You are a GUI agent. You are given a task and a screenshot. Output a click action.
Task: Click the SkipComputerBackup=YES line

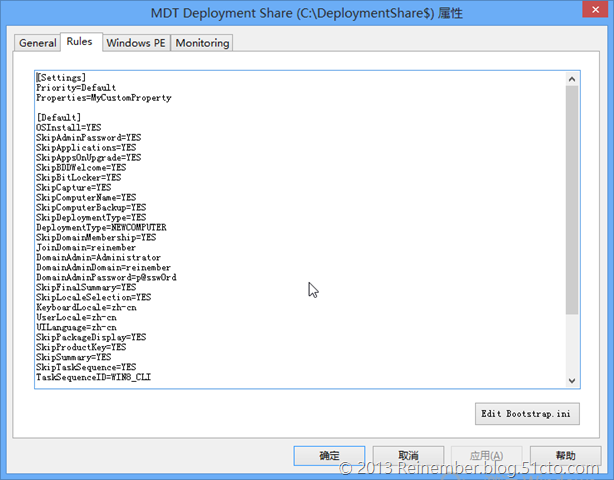91,208
